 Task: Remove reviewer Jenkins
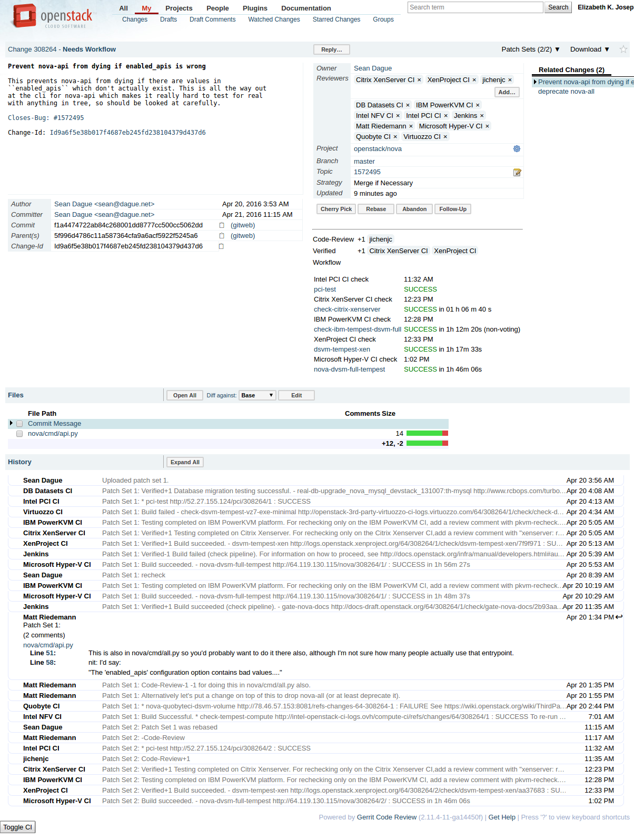482,116
